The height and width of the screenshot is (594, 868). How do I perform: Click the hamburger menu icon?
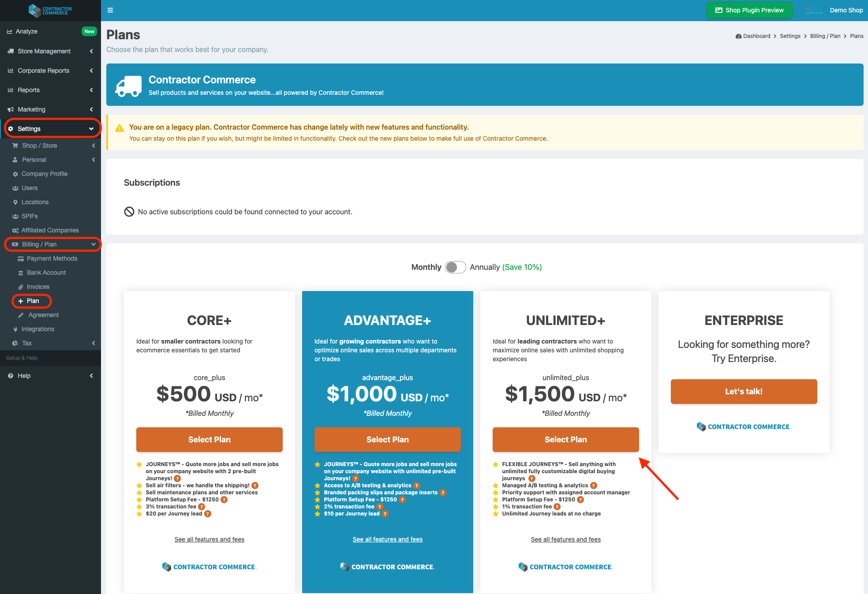(110, 10)
